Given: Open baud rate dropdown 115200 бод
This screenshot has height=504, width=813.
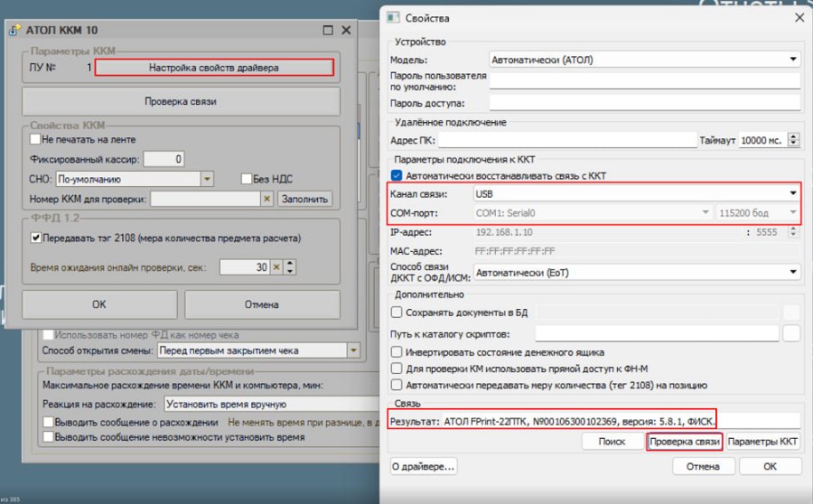Looking at the screenshot, I should (x=758, y=212).
